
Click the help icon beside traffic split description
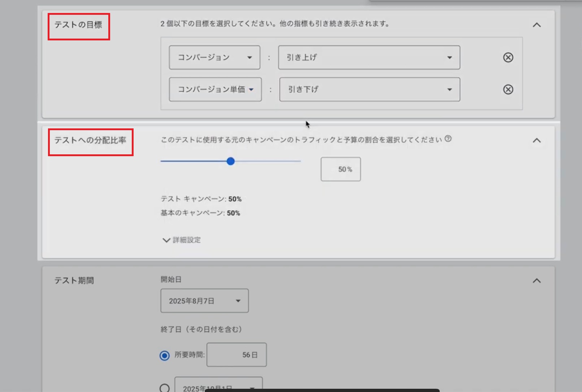coord(448,139)
